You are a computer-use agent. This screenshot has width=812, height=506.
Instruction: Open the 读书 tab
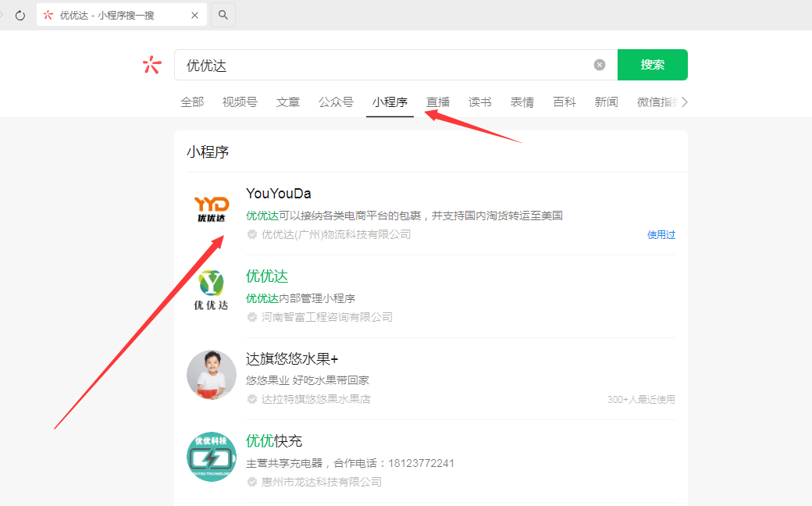[x=480, y=102]
